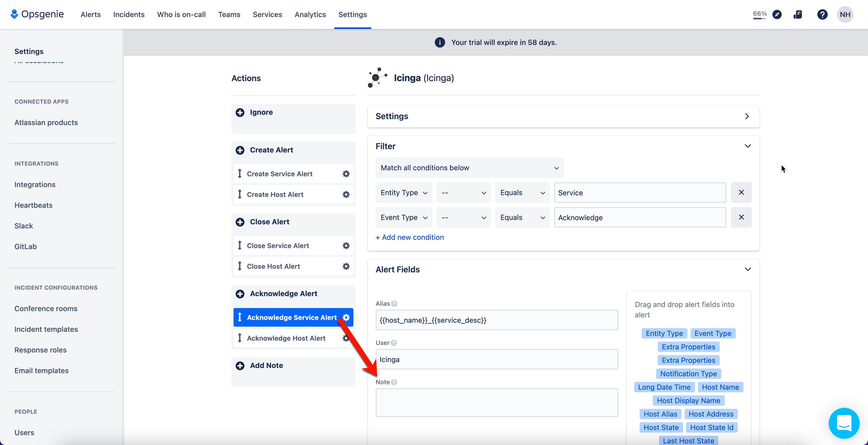Open settings gear for Create Service Alert
The width and height of the screenshot is (868, 445).
346,174
